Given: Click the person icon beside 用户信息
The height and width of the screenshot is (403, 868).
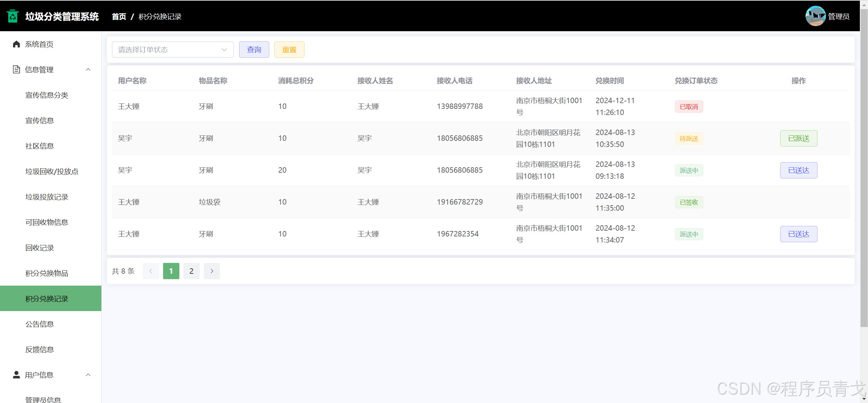Looking at the screenshot, I should pos(16,375).
